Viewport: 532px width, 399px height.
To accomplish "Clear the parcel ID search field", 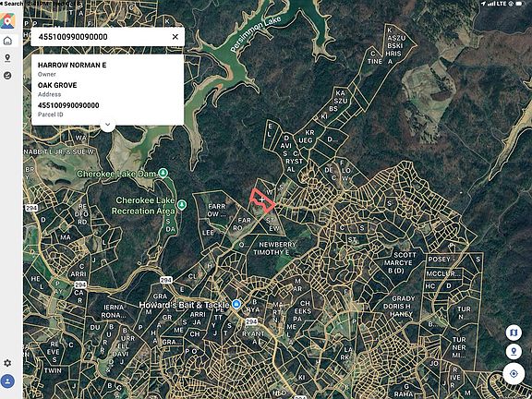I will point(175,37).
